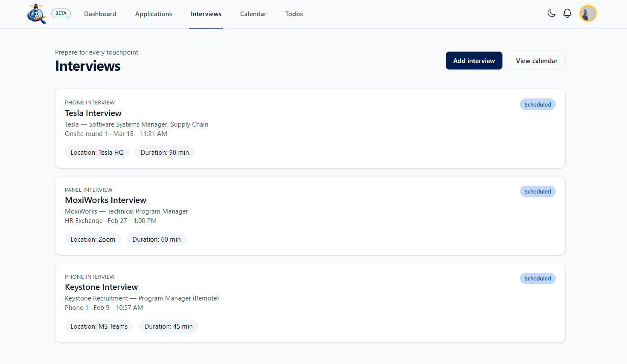Click PHONE INTERVIEW label on Tesla card

[90, 103]
